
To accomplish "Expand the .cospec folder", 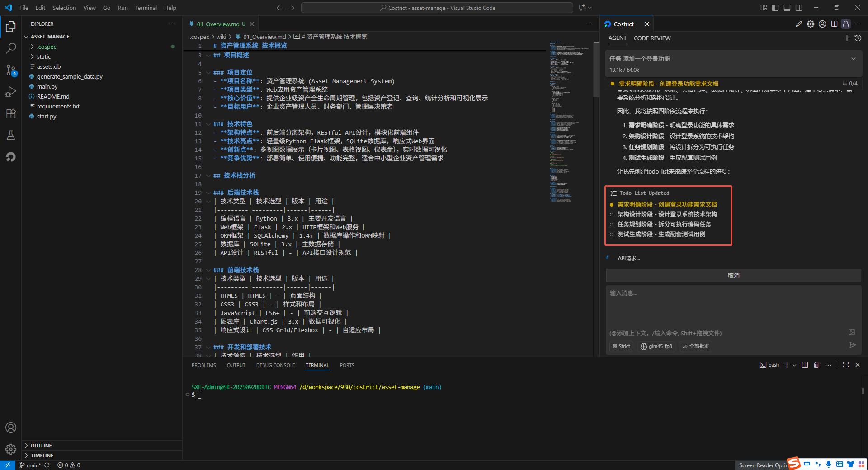I will (47, 47).
